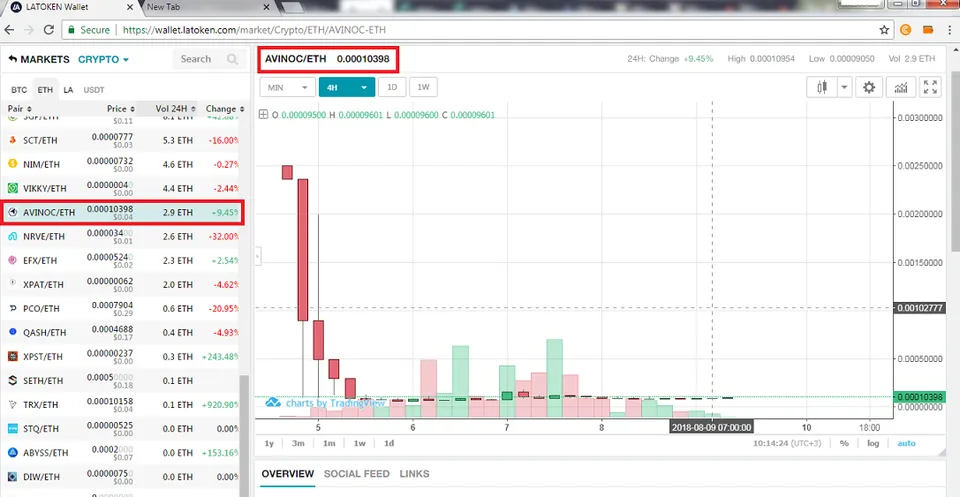Click the SCT coin icon
The width and height of the screenshot is (960, 497).
click(12, 140)
